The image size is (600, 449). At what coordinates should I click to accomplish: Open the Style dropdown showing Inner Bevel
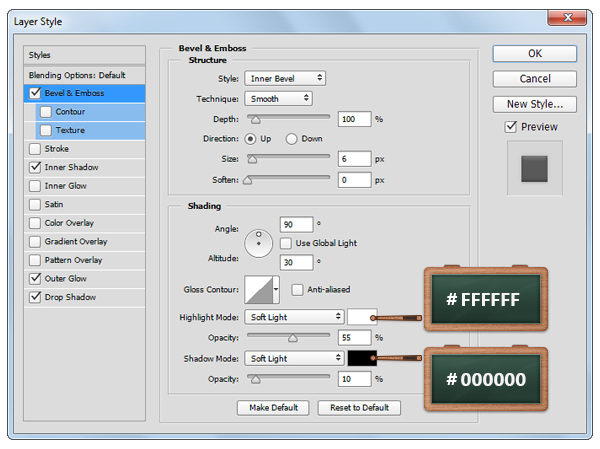285,78
